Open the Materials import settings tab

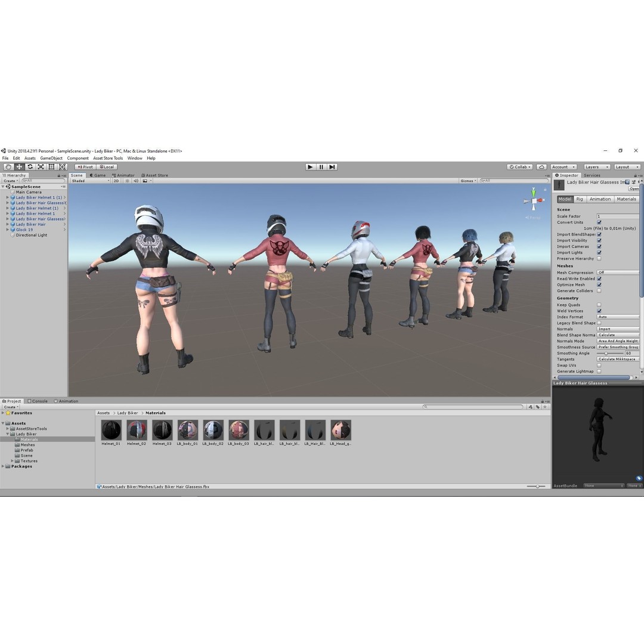[626, 199]
